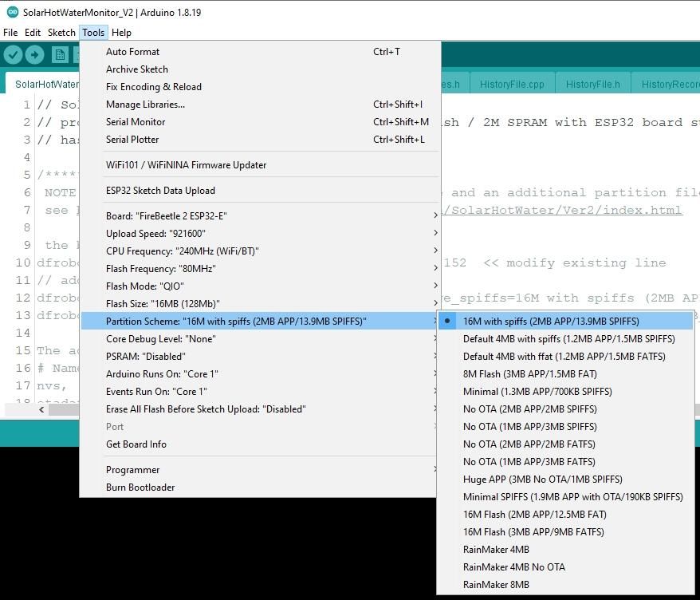Screen dimensions: 700x600
Task: Choose Fix Encoding & Reload
Action: [x=259, y=87]
